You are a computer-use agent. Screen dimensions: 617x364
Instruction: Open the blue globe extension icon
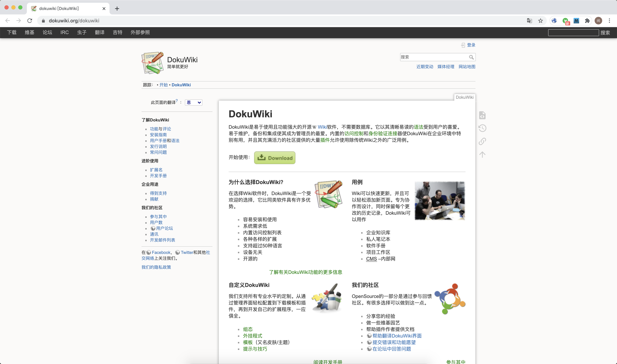pyautogui.click(x=554, y=21)
